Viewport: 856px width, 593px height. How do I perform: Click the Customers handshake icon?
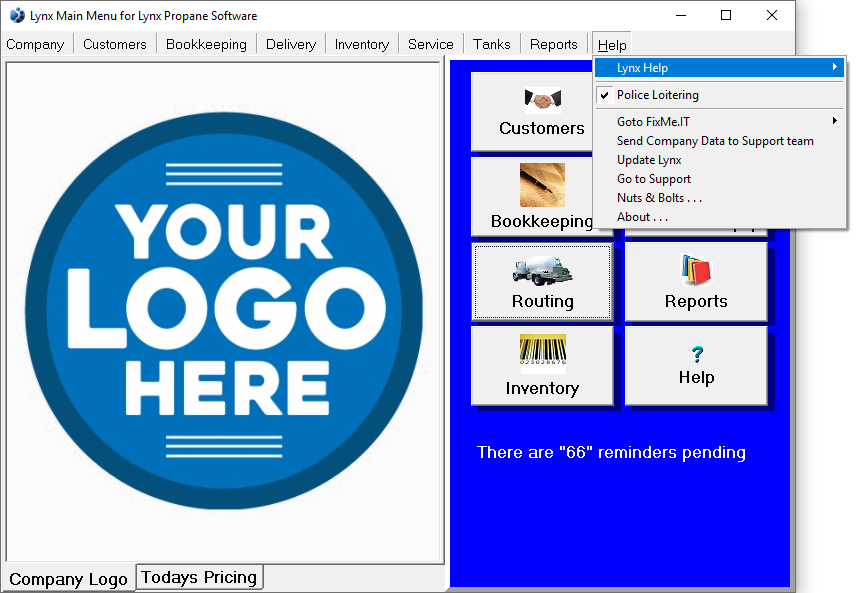tap(542, 100)
